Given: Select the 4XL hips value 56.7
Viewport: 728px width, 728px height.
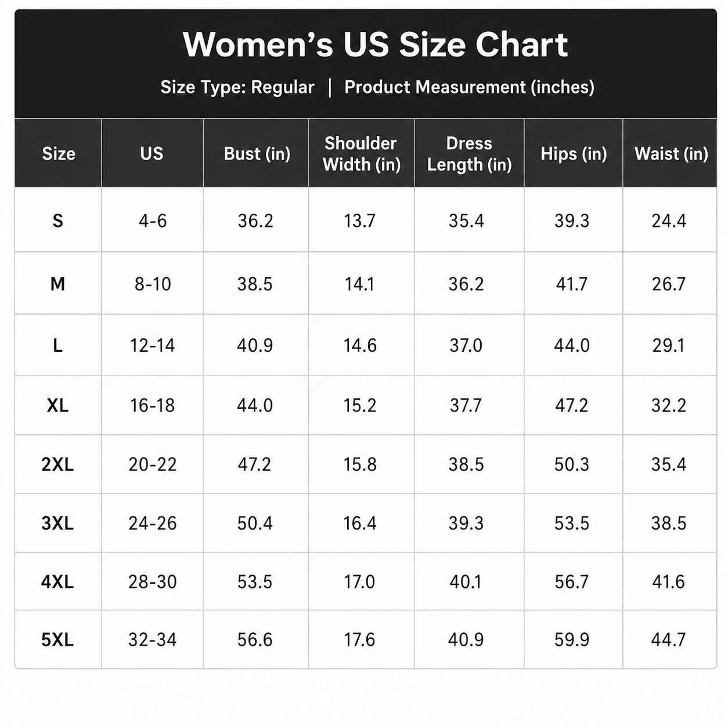Looking at the screenshot, I should coord(572,582).
